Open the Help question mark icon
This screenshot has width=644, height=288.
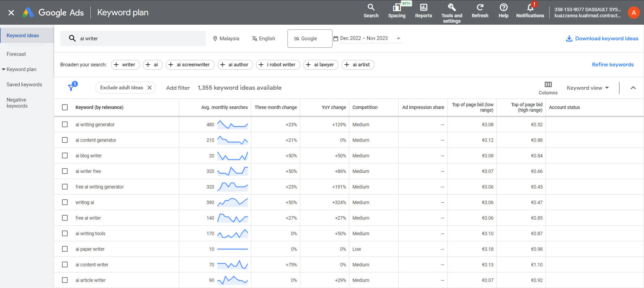pyautogui.click(x=503, y=11)
